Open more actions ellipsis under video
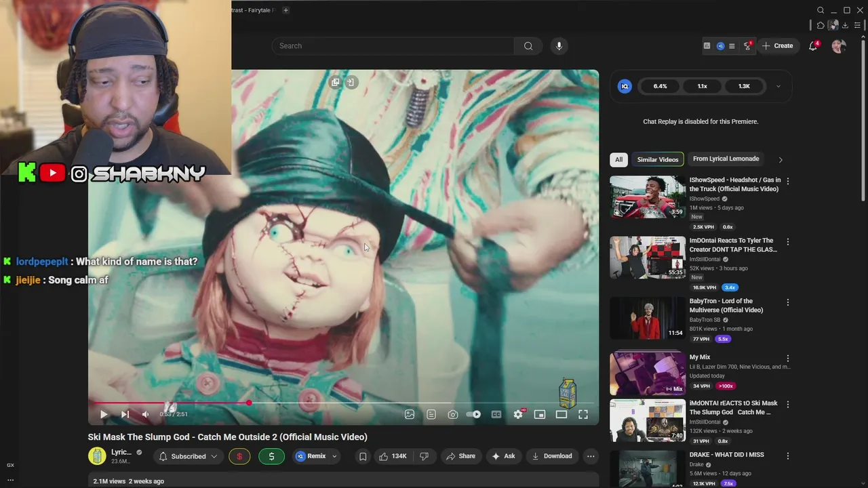The width and height of the screenshot is (868, 488). [x=591, y=456]
